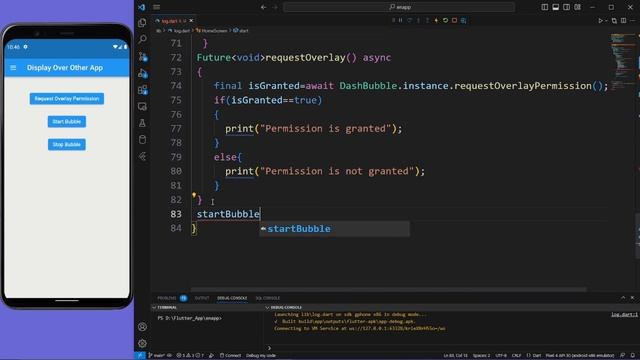The image size is (640, 360).
Task: Click Debug my code status item
Action: pos(261,356)
